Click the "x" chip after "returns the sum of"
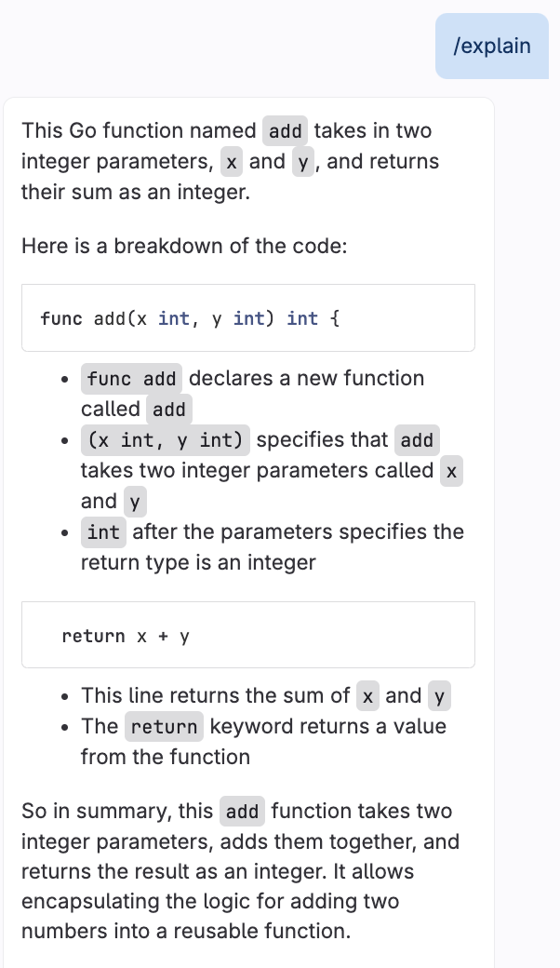Image resolution: width=560 pixels, height=968 pixels. click(368, 696)
